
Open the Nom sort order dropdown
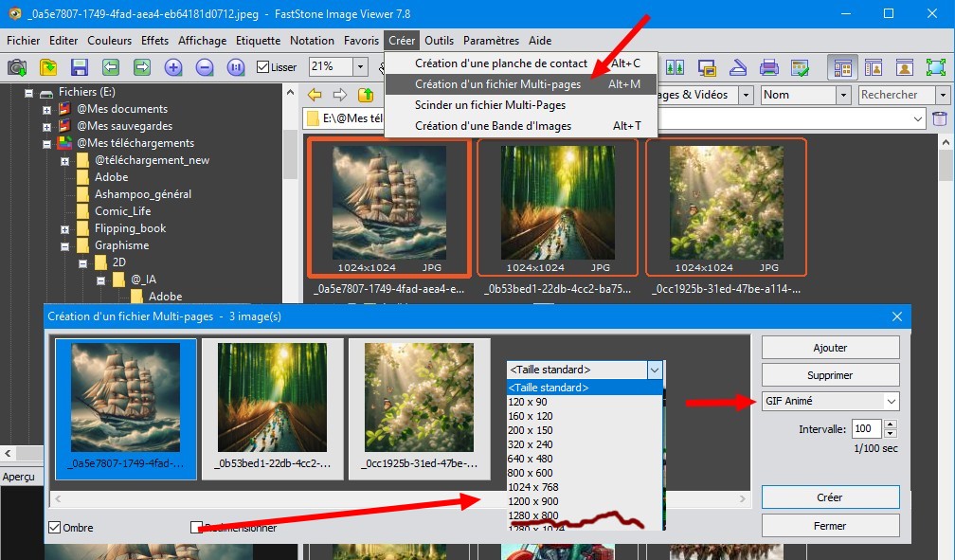click(843, 95)
